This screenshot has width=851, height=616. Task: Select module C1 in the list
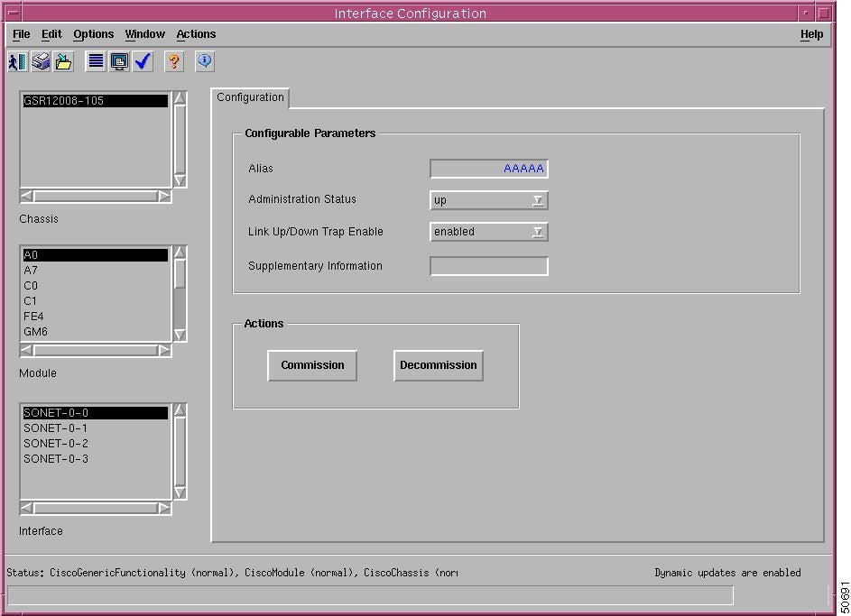[x=96, y=301]
